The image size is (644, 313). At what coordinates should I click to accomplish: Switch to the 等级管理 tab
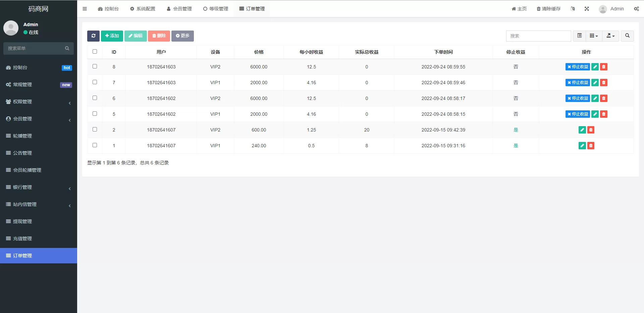click(216, 9)
